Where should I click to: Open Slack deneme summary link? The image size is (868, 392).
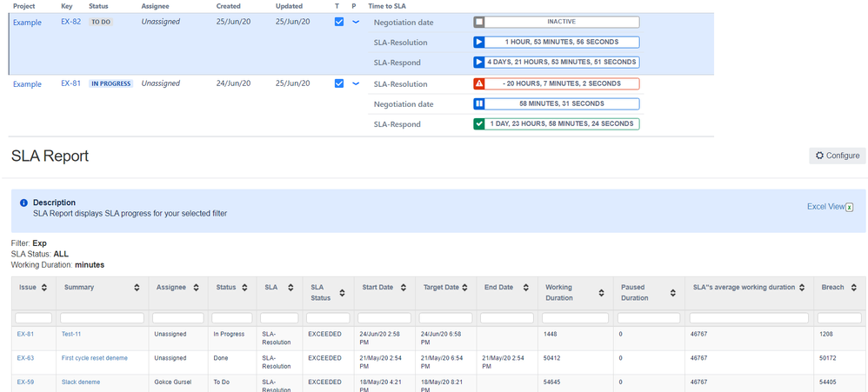(x=81, y=382)
